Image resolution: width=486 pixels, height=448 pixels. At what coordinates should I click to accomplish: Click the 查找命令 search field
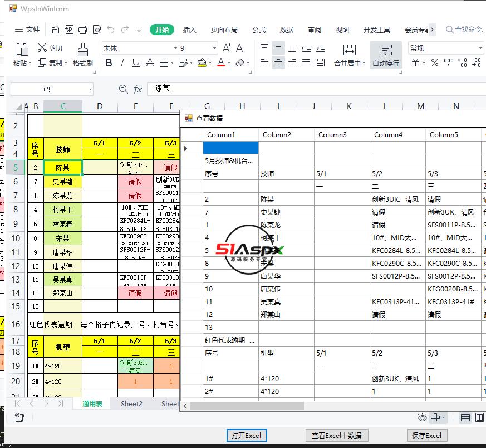465,30
